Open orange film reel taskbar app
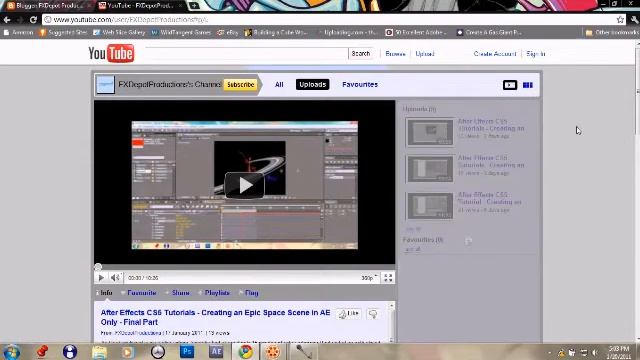 click(x=273, y=351)
